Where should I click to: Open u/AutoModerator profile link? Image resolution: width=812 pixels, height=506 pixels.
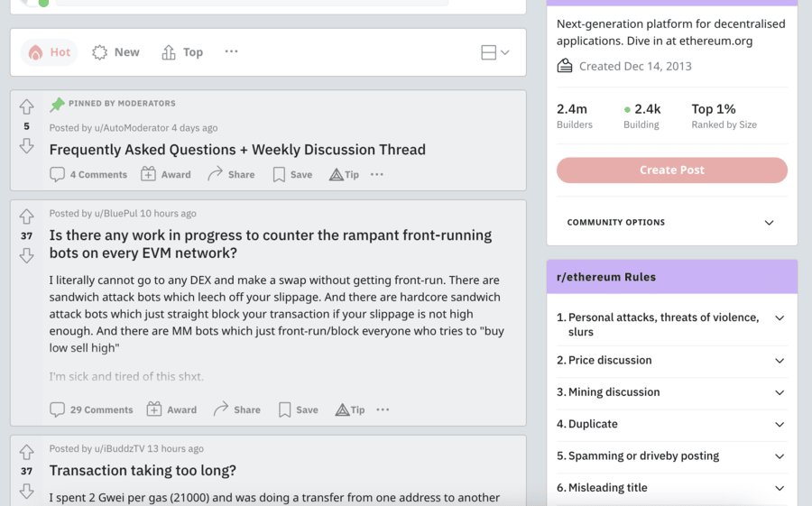(132, 128)
